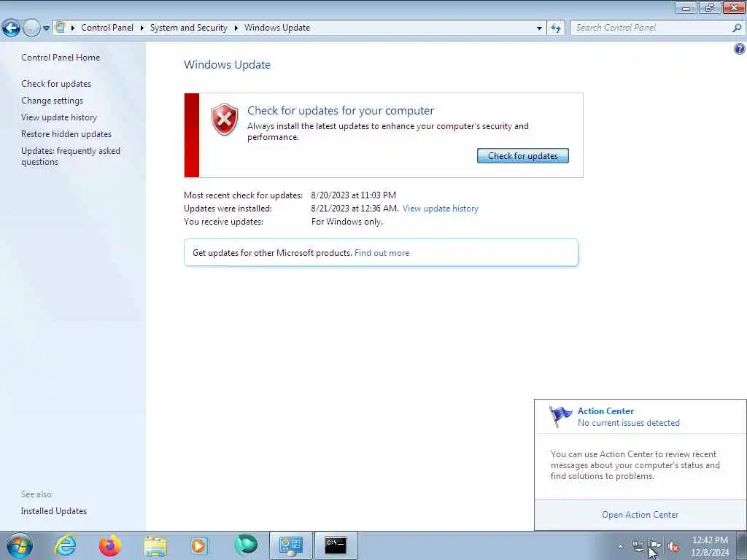Expand the arrow after Control Panel breadcrumb
The image size is (747, 560).
click(x=142, y=28)
